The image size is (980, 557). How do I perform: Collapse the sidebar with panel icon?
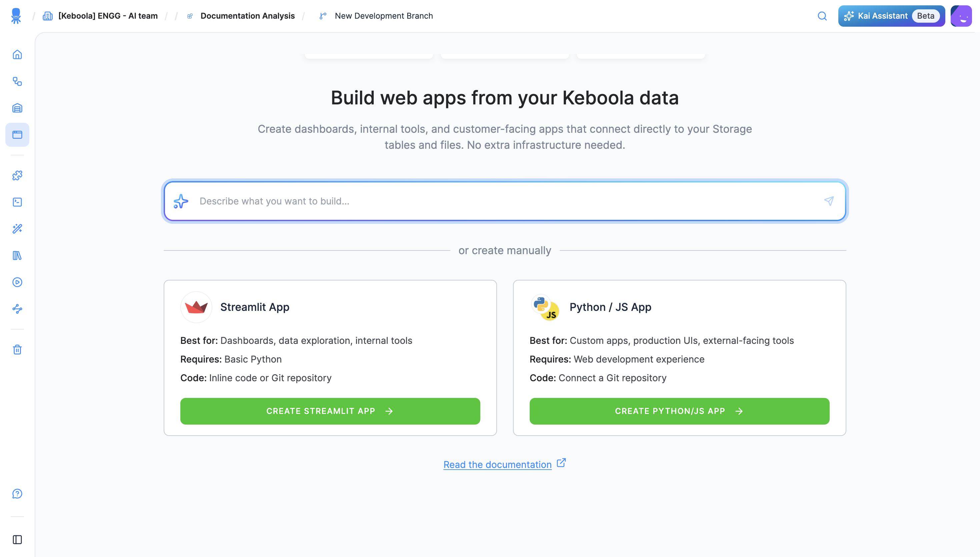(17, 540)
